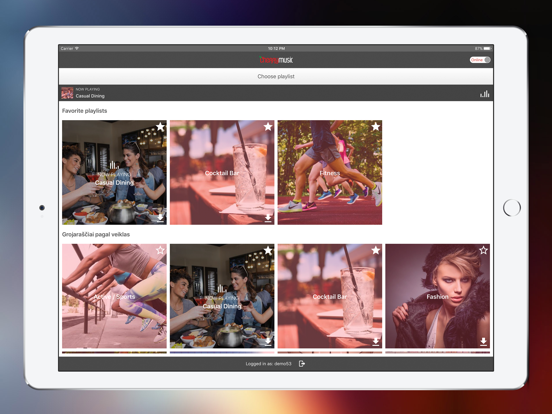Open the Fashion playlist card
The image size is (552, 414).
pyautogui.click(x=438, y=296)
